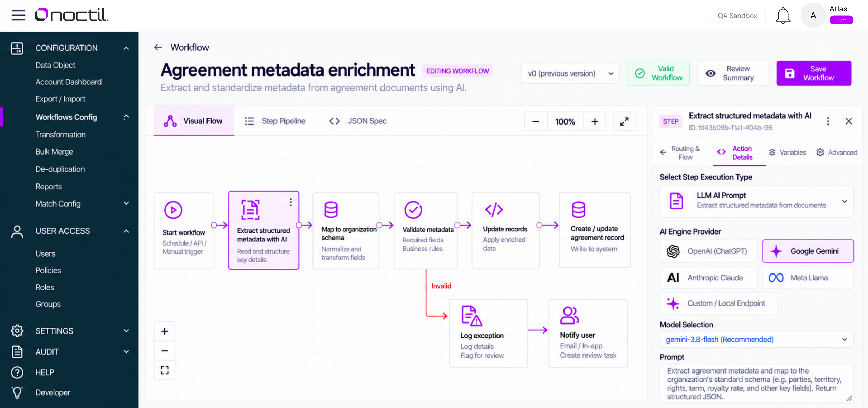The width and height of the screenshot is (868, 408).
Task: Select the Update records node
Action: [505, 231]
